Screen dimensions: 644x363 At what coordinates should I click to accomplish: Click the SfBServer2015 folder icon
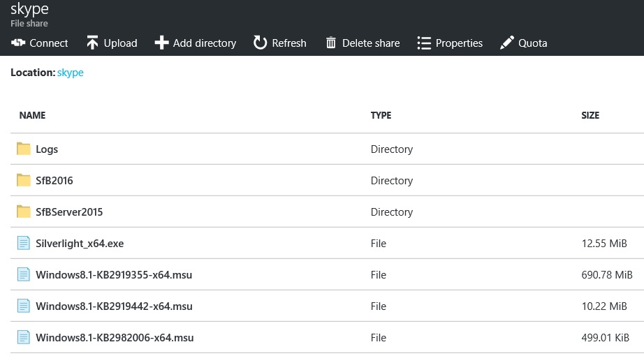tap(24, 212)
